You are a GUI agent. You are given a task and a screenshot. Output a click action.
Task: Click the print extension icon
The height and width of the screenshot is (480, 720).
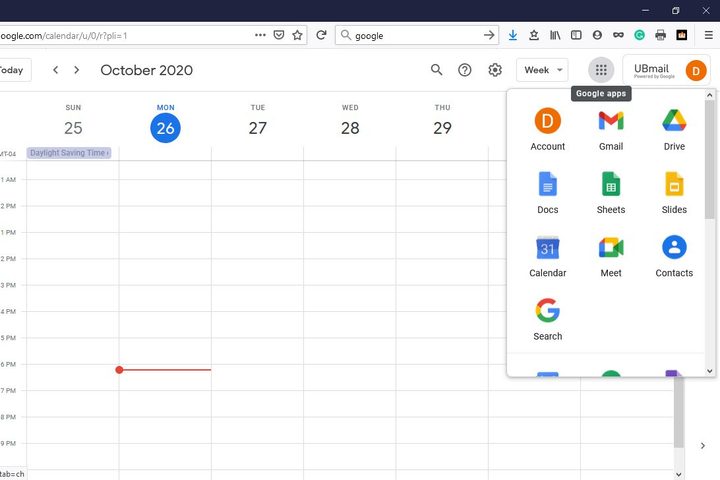(660, 35)
